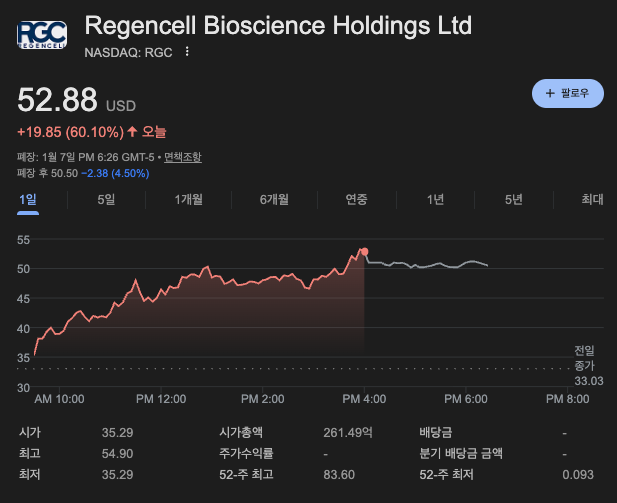Image resolution: width=617 pixels, height=503 pixels.
Task: Click the 52-주 최고 value 83.60
Action: tap(339, 475)
